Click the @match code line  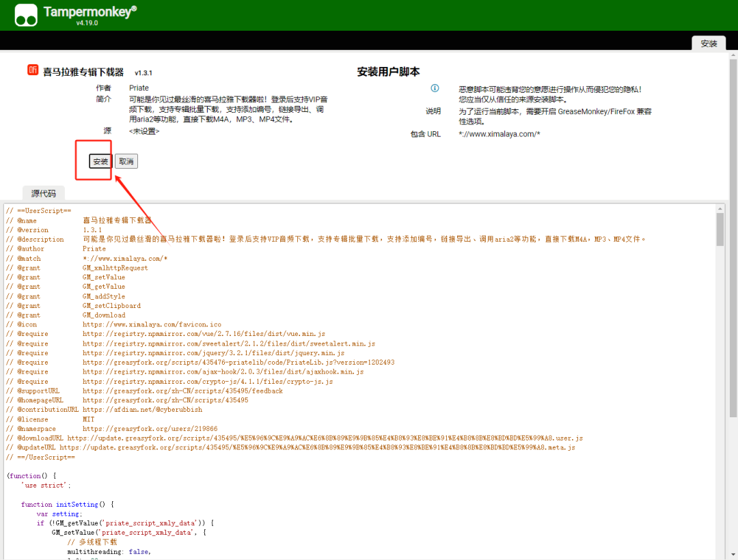87,258
